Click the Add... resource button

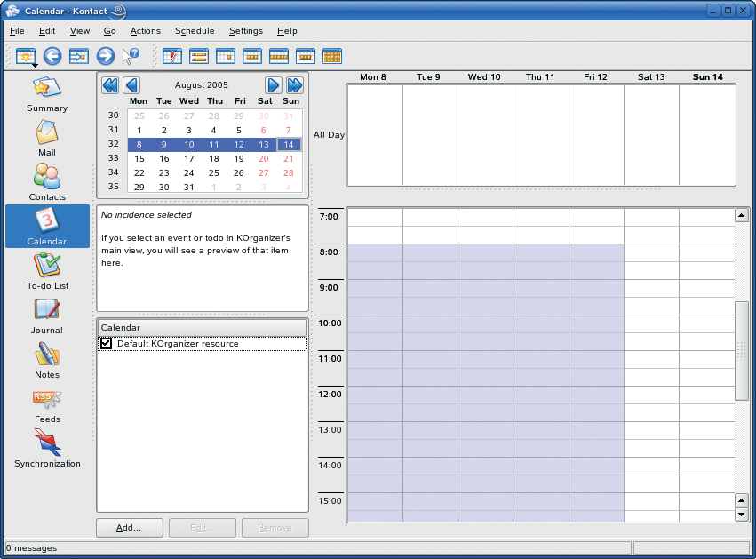click(129, 528)
